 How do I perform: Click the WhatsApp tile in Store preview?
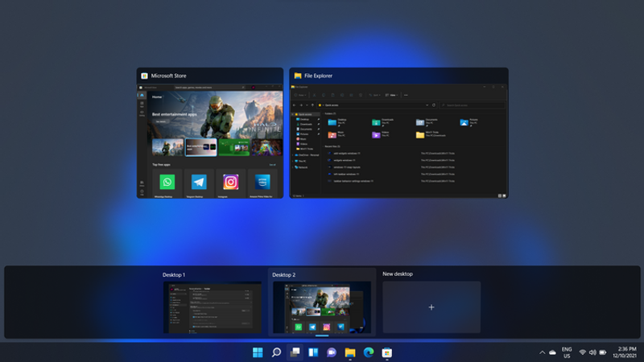tap(167, 183)
